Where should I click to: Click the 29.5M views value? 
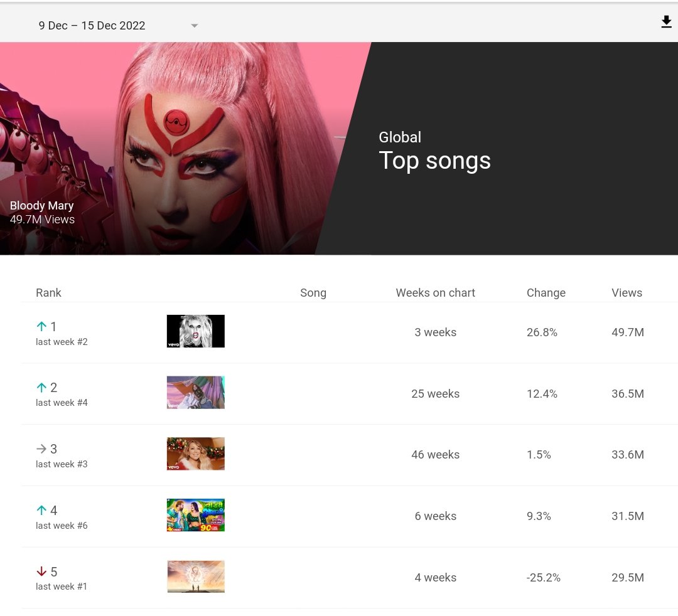[x=627, y=578]
